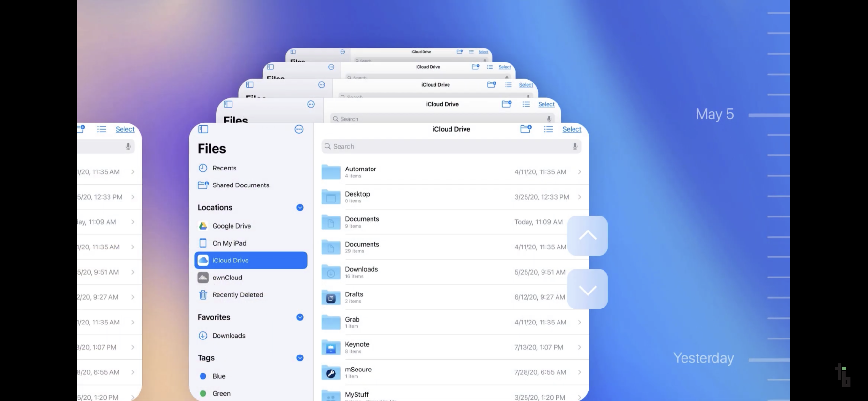Jump to Yesterday on the timeline

tap(703, 358)
